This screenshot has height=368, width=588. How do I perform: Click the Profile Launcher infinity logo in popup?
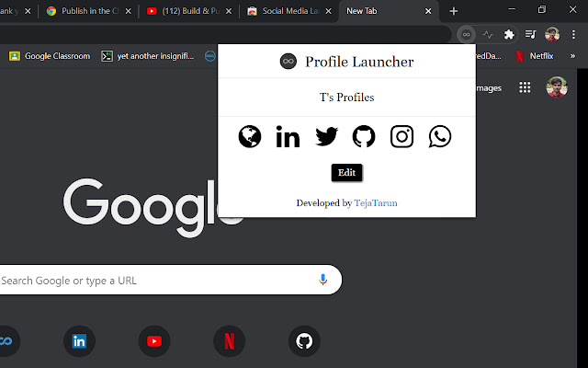pos(288,62)
